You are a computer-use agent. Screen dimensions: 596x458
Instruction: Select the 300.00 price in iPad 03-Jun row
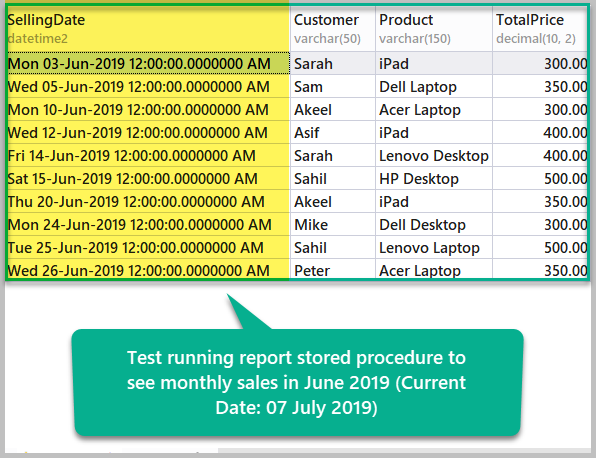[540, 63]
